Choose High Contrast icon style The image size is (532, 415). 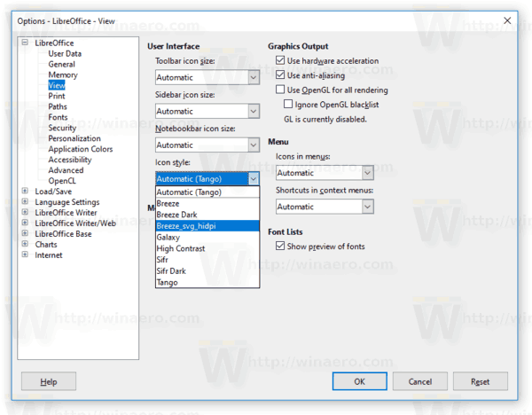tap(207, 248)
